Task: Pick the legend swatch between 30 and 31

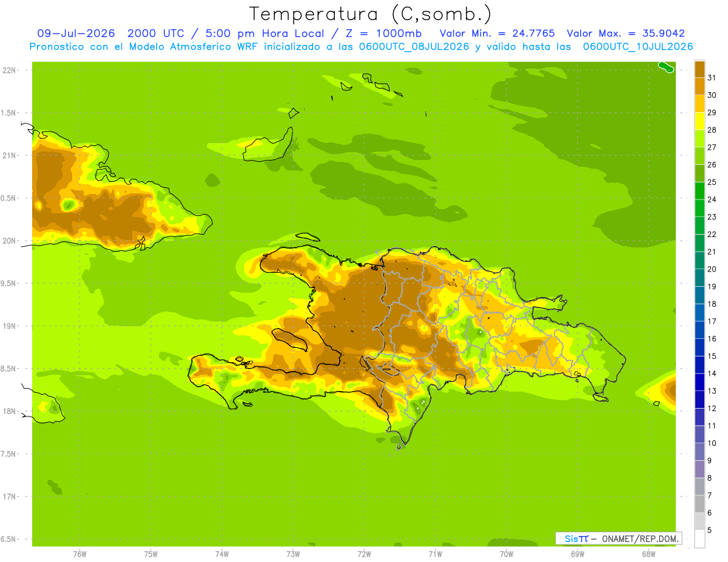Action: click(699, 86)
